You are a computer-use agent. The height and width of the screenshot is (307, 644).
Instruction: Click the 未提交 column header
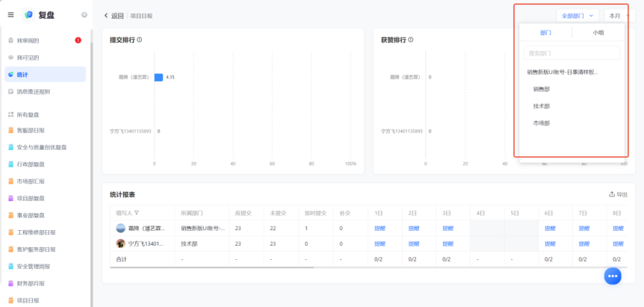tap(278, 213)
